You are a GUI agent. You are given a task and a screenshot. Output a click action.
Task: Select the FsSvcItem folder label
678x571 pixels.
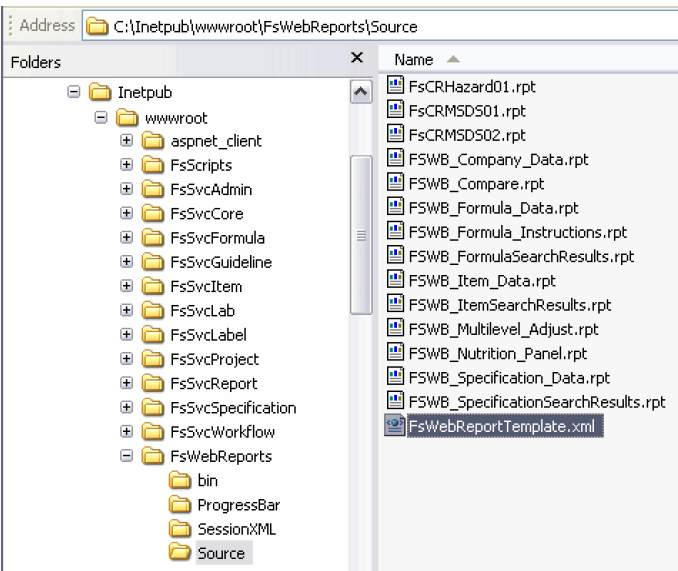click(206, 287)
